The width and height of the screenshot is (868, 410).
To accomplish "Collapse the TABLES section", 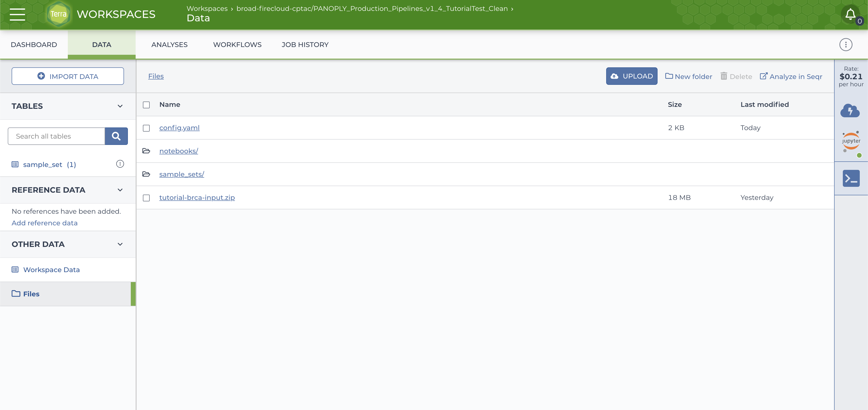I will point(120,106).
